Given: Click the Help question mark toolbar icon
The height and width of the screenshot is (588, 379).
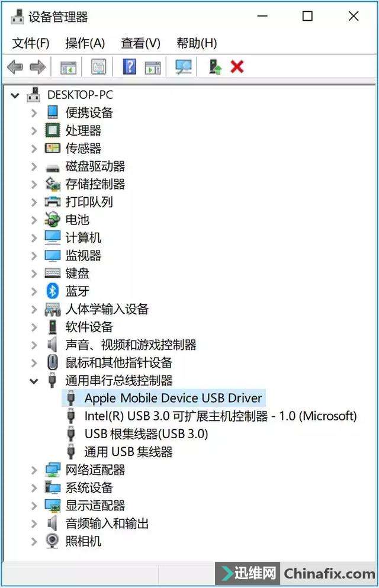Looking at the screenshot, I should click(129, 67).
